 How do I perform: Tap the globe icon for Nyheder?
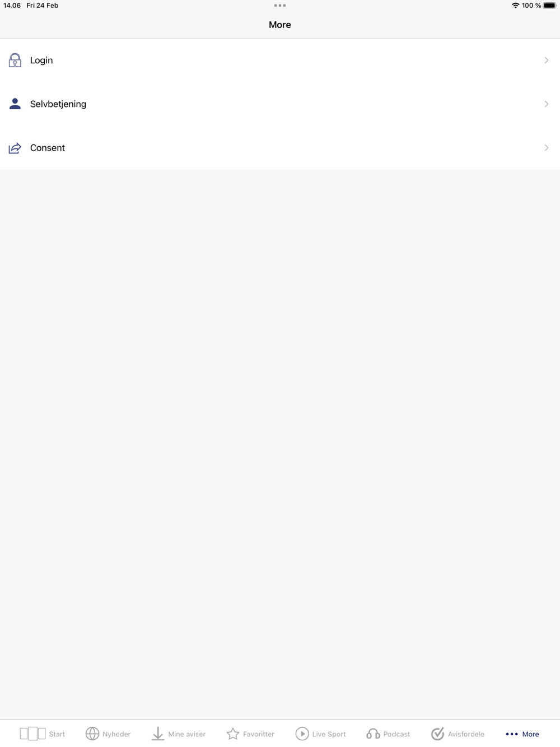coord(92,734)
